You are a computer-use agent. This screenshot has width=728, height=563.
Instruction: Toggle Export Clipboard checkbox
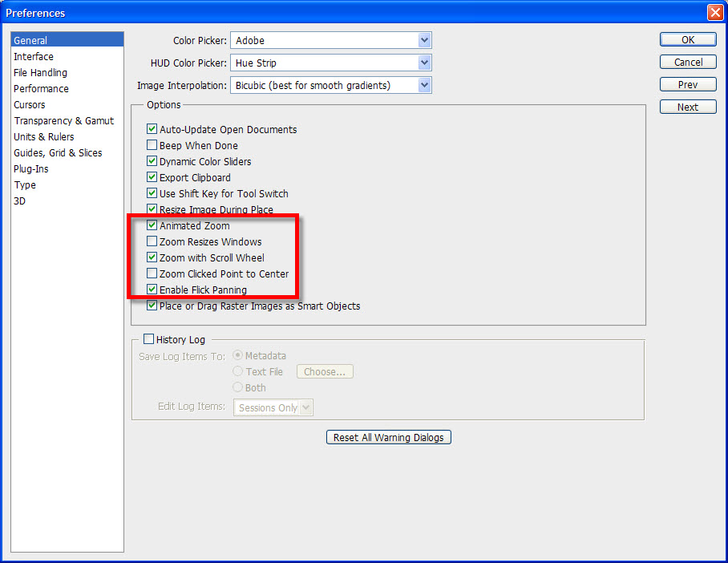[152, 177]
